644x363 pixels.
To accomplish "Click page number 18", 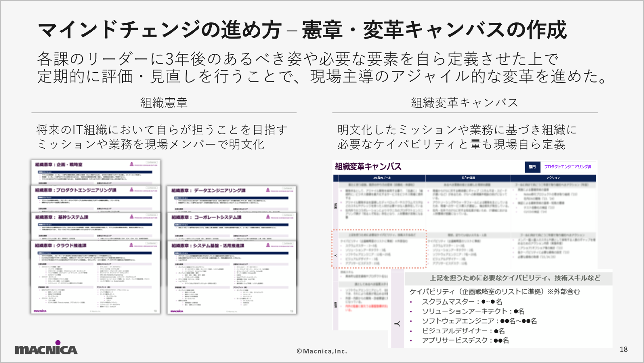I will coord(623,349).
